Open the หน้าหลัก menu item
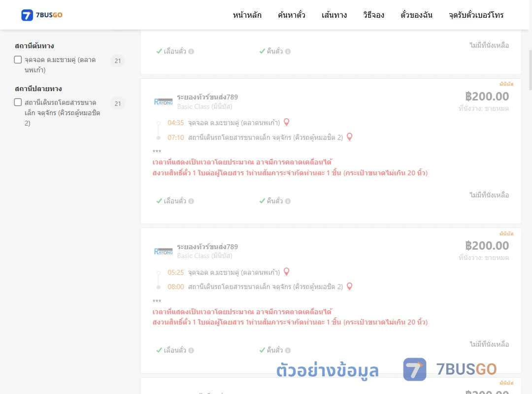The image size is (532, 394). (x=247, y=15)
